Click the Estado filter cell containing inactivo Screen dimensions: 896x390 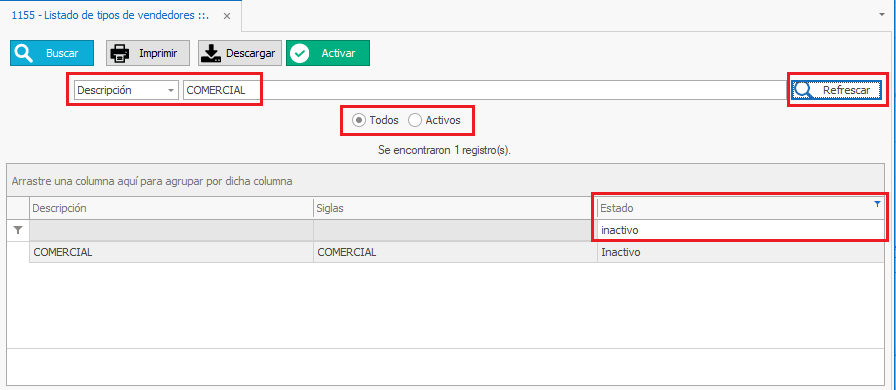coord(741,230)
